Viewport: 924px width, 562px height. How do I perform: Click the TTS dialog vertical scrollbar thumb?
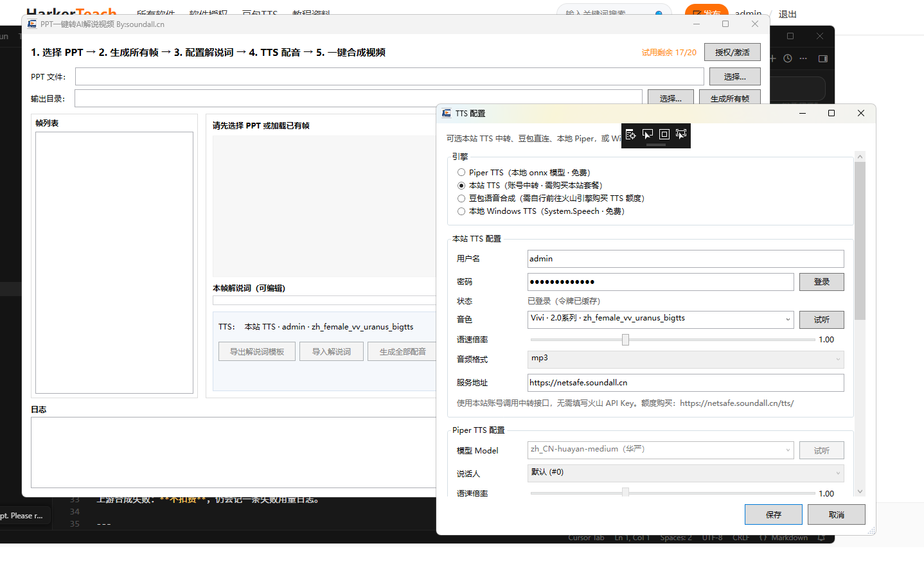(860, 241)
